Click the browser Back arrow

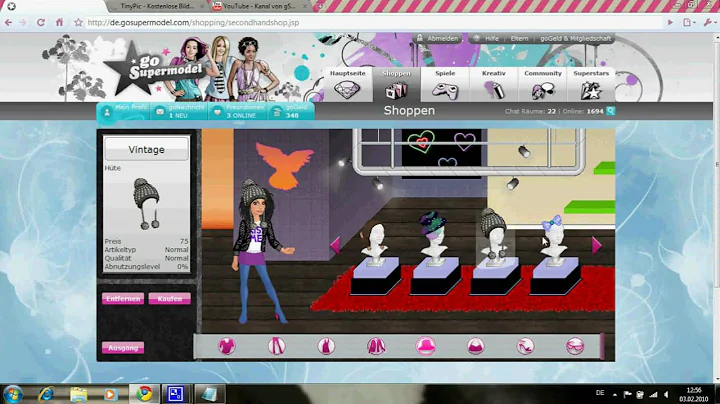pyautogui.click(x=9, y=22)
